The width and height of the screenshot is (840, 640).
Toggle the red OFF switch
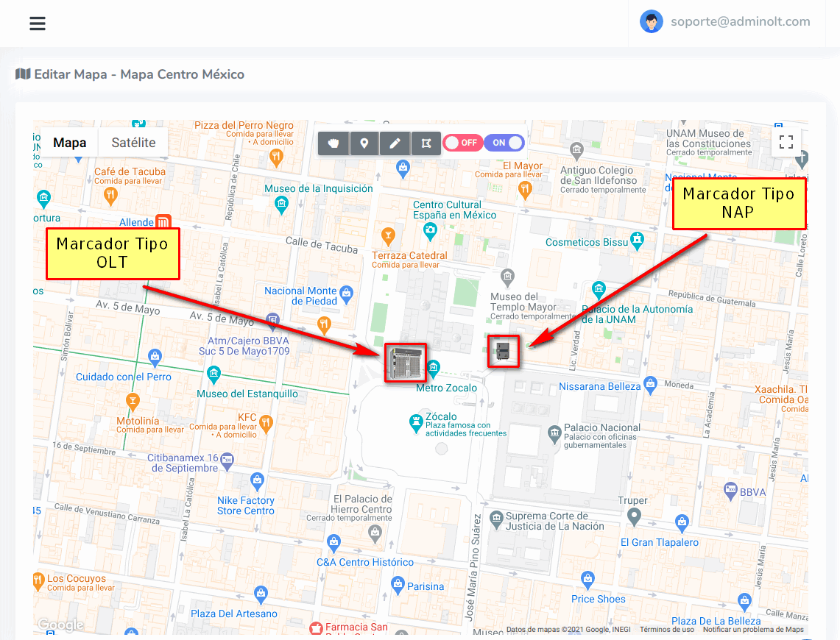[462, 143]
